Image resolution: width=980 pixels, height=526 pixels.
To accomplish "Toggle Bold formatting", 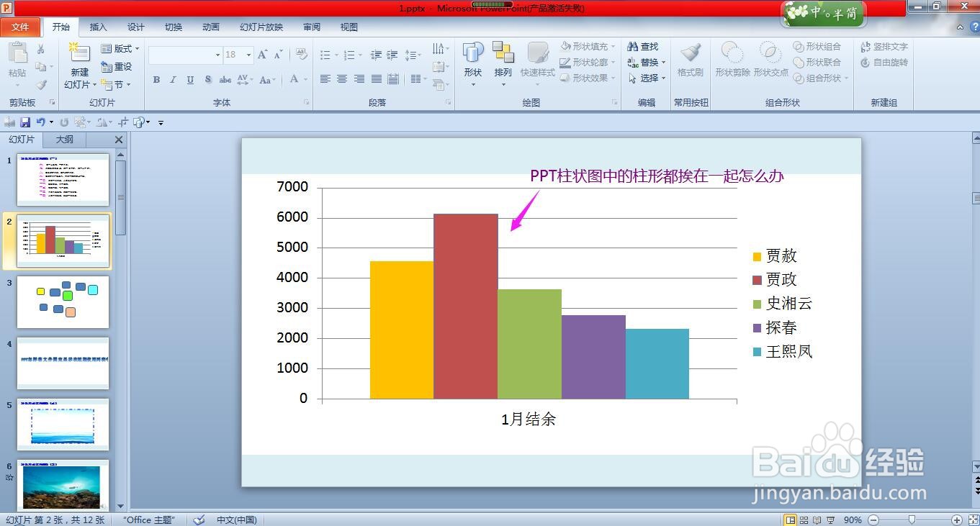I will (156, 79).
